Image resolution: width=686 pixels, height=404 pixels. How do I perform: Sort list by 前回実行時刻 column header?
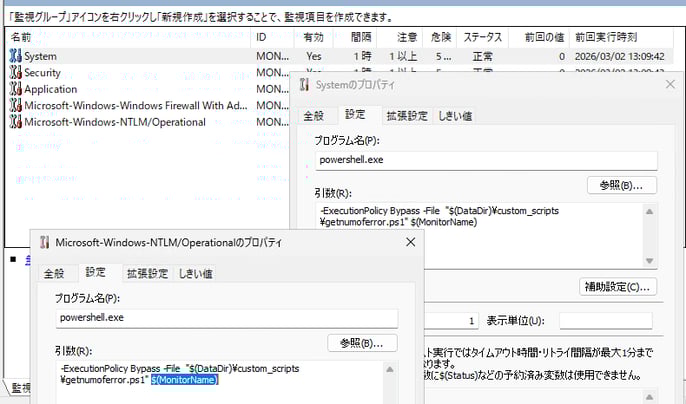(621, 37)
